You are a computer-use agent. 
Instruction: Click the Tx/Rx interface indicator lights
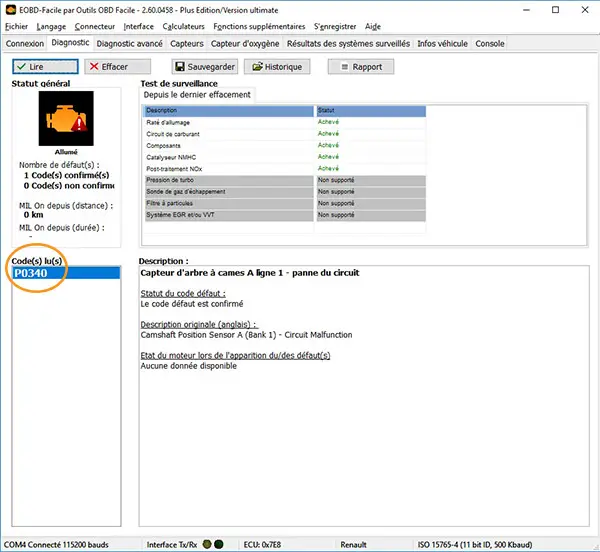click(x=211, y=544)
